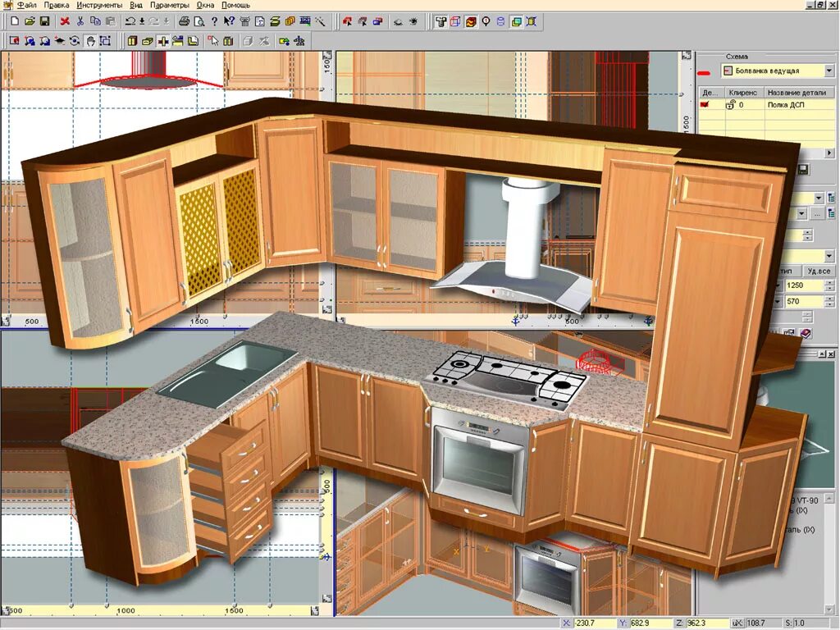Select the Open file icon
The height and width of the screenshot is (630, 840).
point(30,23)
